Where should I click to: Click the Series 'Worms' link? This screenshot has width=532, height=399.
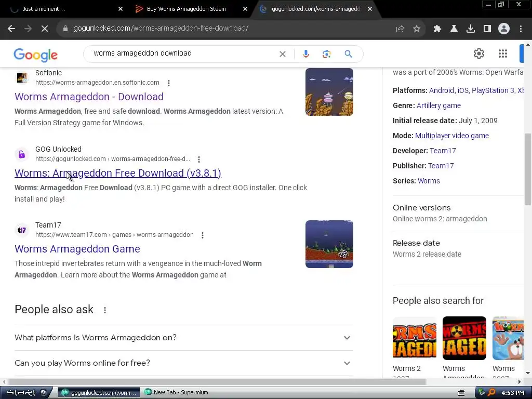[x=429, y=181]
